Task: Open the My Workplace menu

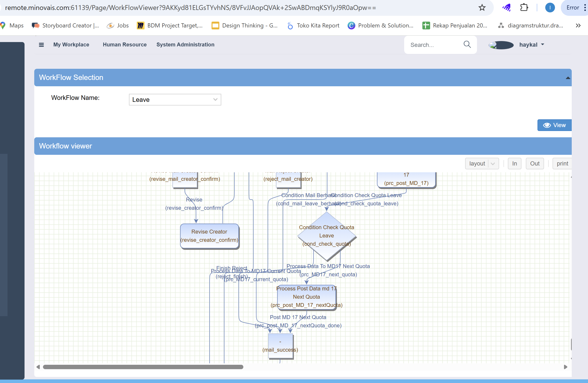Action: click(71, 45)
